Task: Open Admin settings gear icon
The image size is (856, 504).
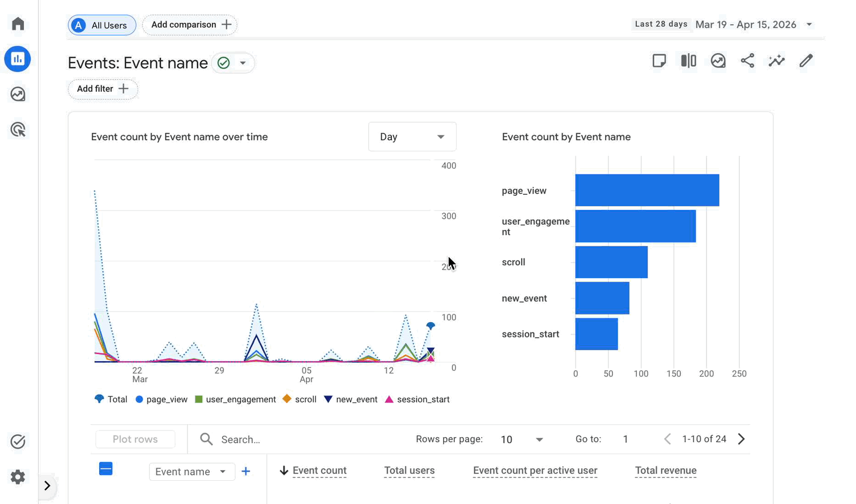Action: click(18, 477)
